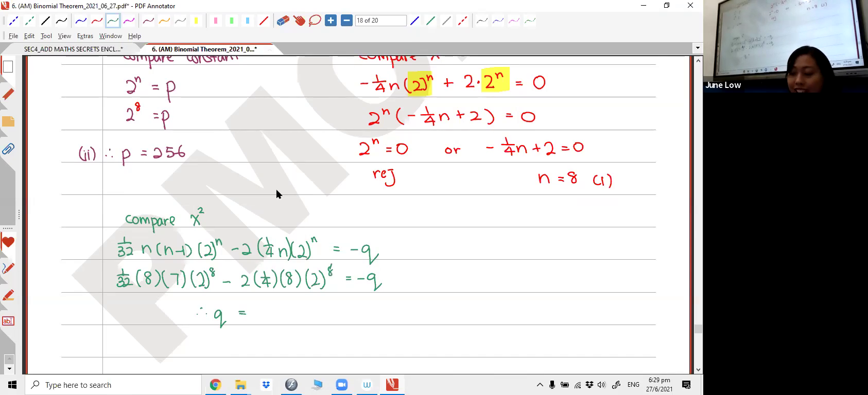The width and height of the screenshot is (868, 395).
Task: Open the sticky note sidebar tab
Action: (x=8, y=122)
